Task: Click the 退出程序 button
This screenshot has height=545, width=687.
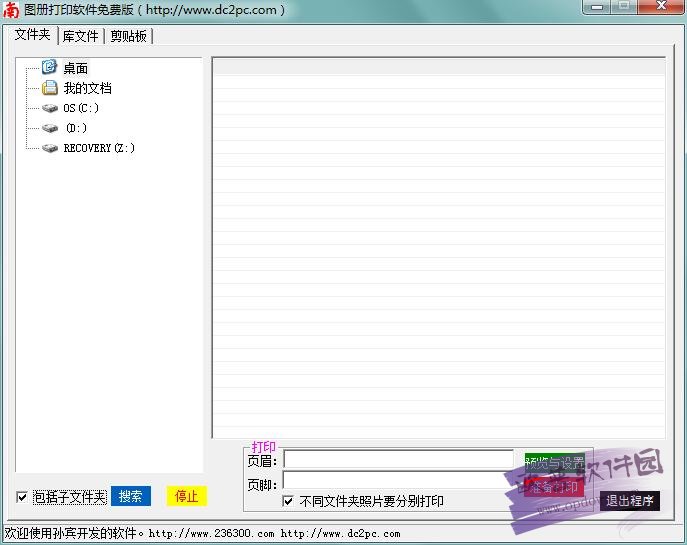Action: (x=630, y=500)
